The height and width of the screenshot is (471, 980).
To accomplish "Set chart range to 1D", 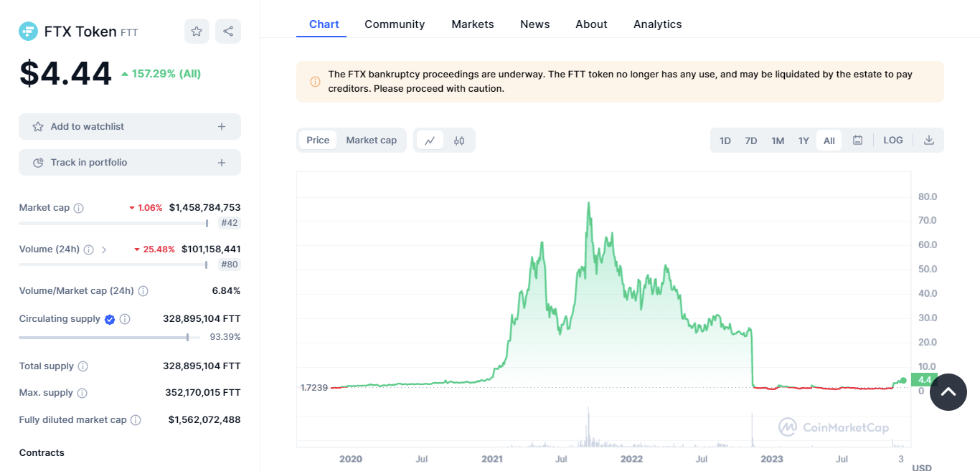I will tap(725, 141).
